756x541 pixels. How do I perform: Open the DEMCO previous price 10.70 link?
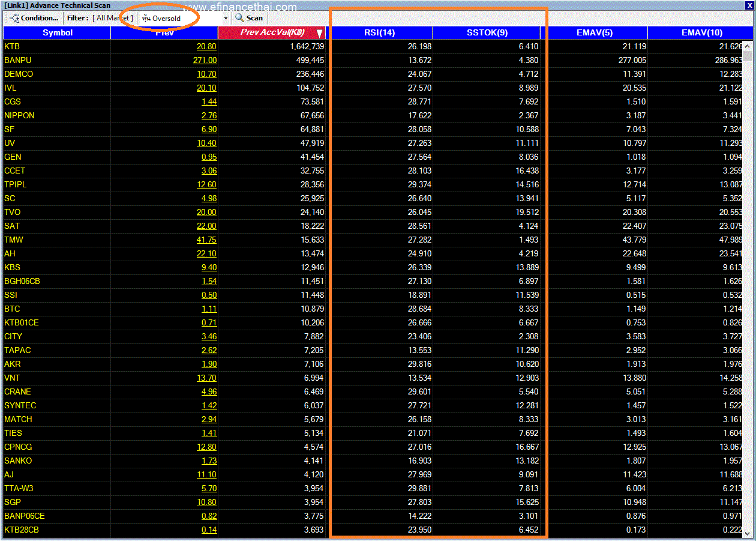[206, 74]
